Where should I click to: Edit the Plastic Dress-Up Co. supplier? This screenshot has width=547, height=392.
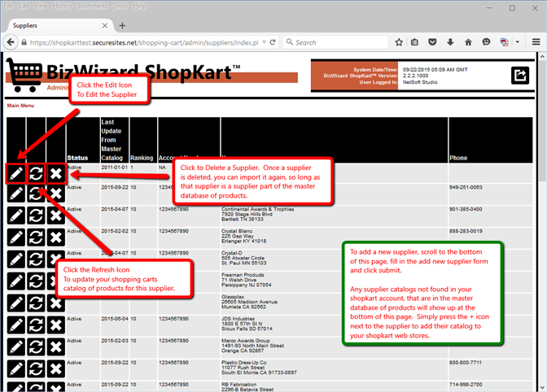click(16, 369)
